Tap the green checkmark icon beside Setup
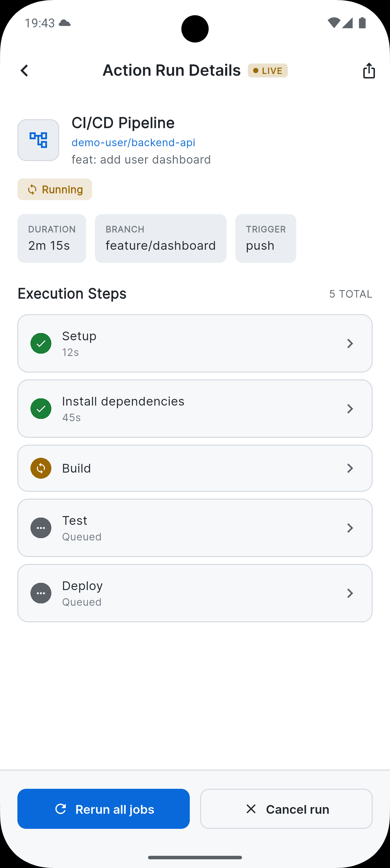 click(x=40, y=343)
